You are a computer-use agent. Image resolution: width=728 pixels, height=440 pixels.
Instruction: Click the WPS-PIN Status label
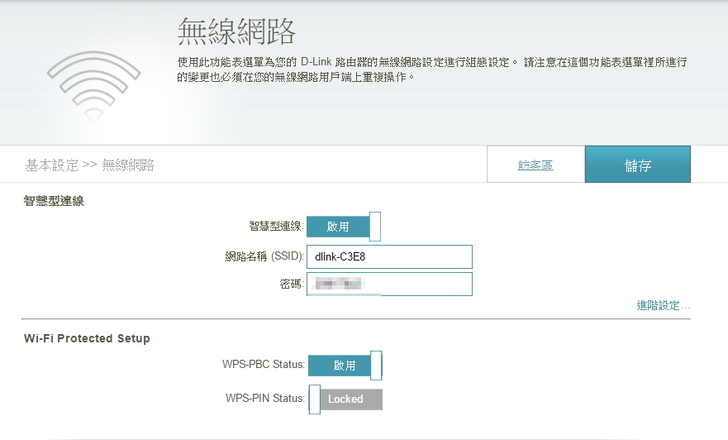pos(264,398)
